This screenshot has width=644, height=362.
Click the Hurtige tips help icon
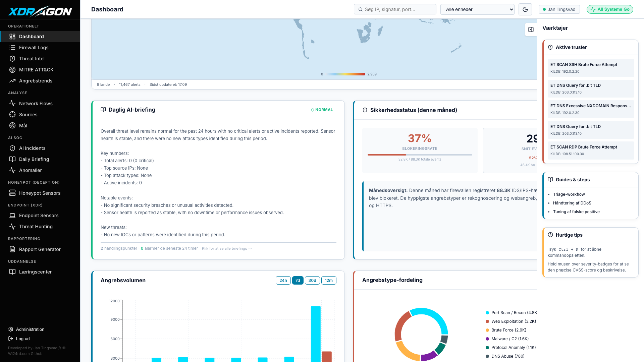click(x=550, y=235)
